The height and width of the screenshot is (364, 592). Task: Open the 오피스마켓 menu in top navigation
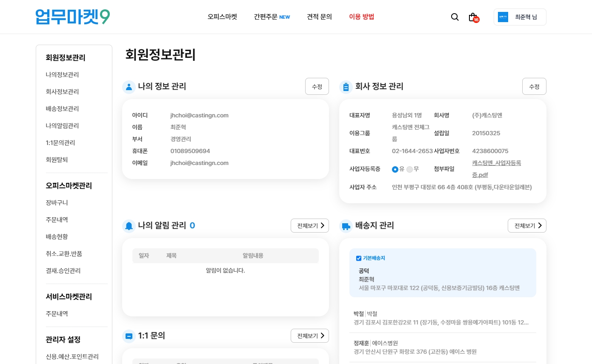(222, 17)
